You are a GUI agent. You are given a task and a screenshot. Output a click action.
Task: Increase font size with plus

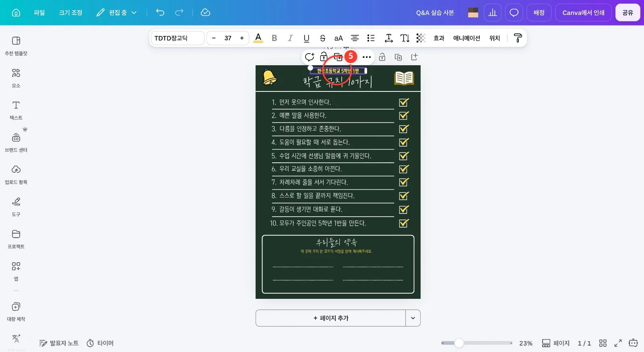tap(242, 38)
